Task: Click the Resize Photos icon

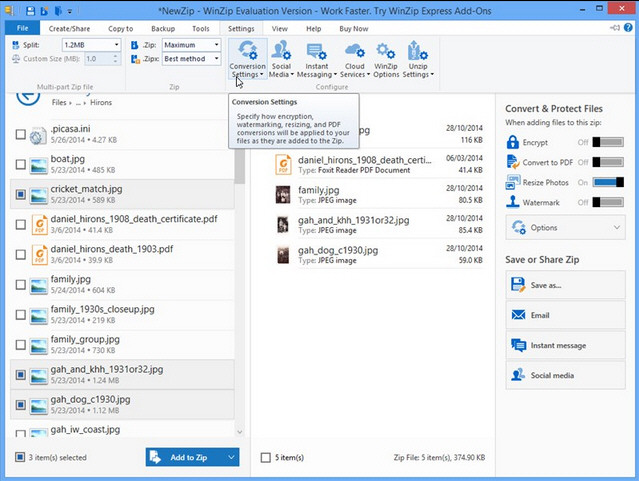Action: tap(513, 182)
